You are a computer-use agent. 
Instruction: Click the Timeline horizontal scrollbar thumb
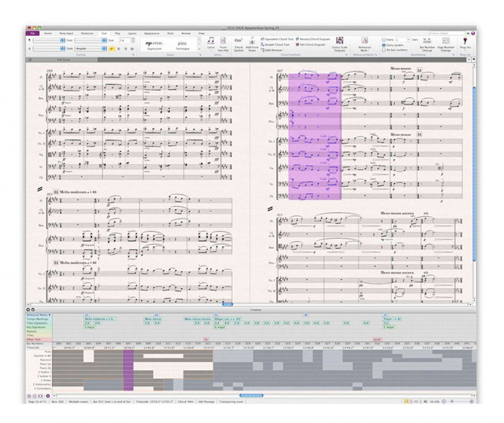[x=251, y=395]
